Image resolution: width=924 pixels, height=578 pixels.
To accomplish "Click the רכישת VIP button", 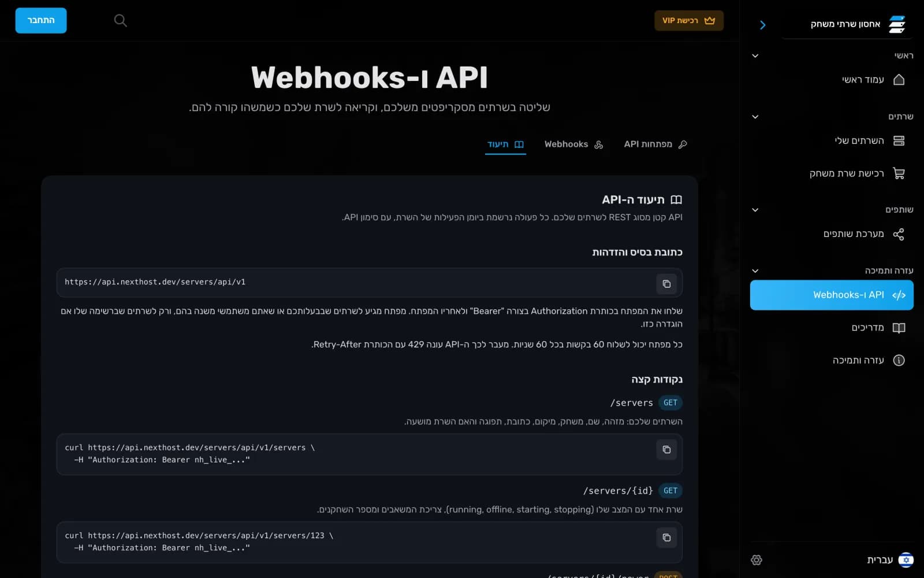I will 688,20.
